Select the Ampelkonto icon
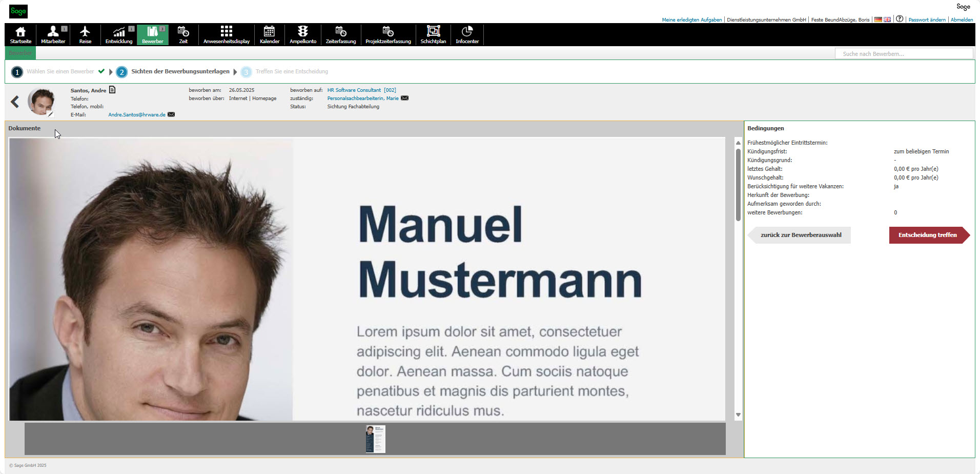 coord(303,34)
